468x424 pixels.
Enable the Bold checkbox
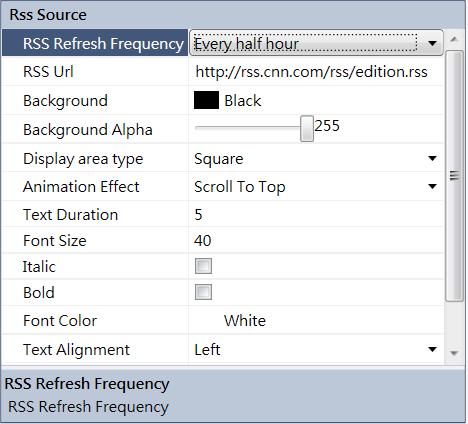[203, 292]
